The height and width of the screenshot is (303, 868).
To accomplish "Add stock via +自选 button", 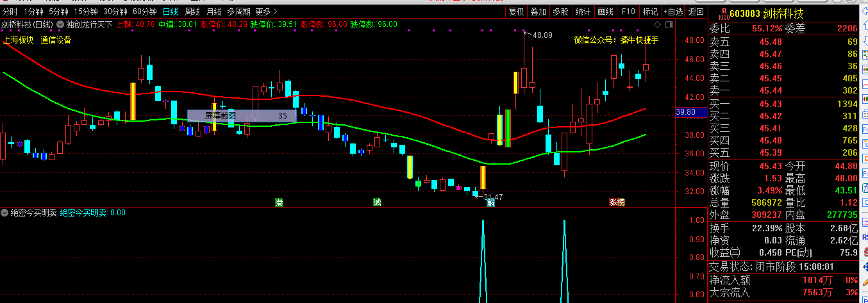I will [x=673, y=12].
